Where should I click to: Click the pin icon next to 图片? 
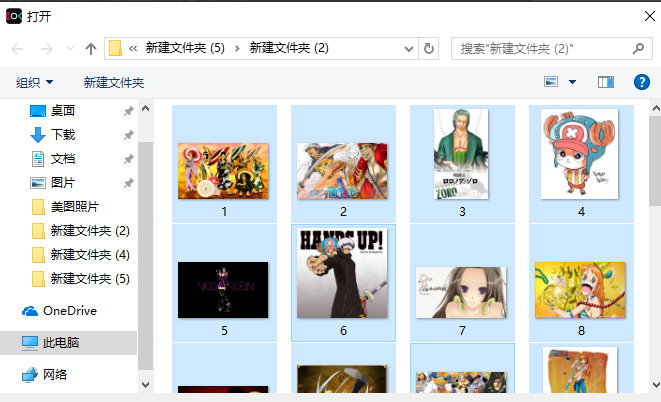[x=128, y=183]
